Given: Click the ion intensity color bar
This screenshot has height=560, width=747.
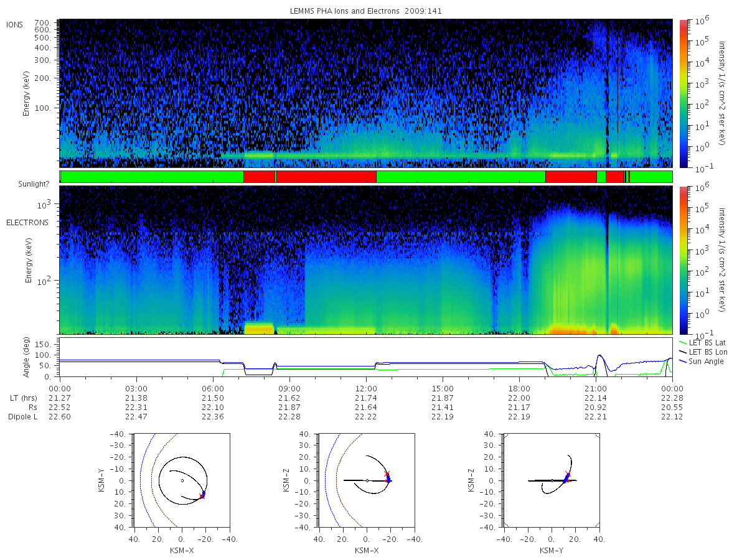Looking at the screenshot, I should 683,93.
